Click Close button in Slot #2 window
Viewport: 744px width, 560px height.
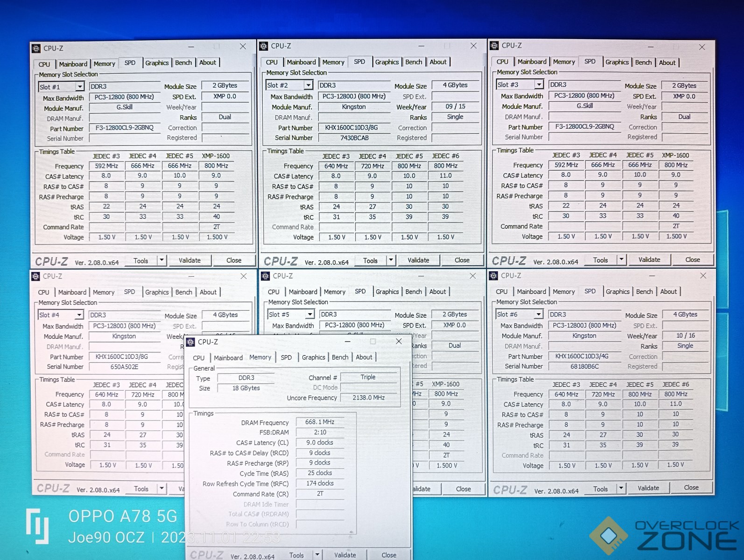(462, 260)
